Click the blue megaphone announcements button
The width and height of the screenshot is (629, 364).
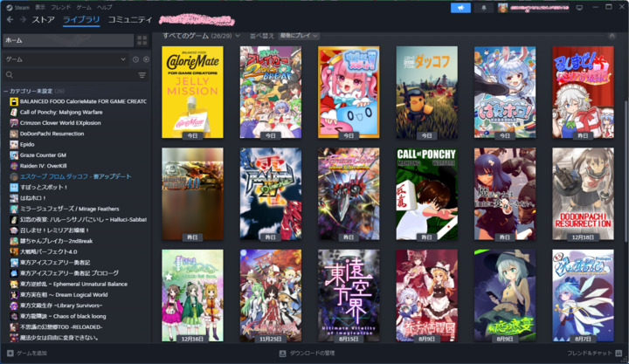[460, 8]
